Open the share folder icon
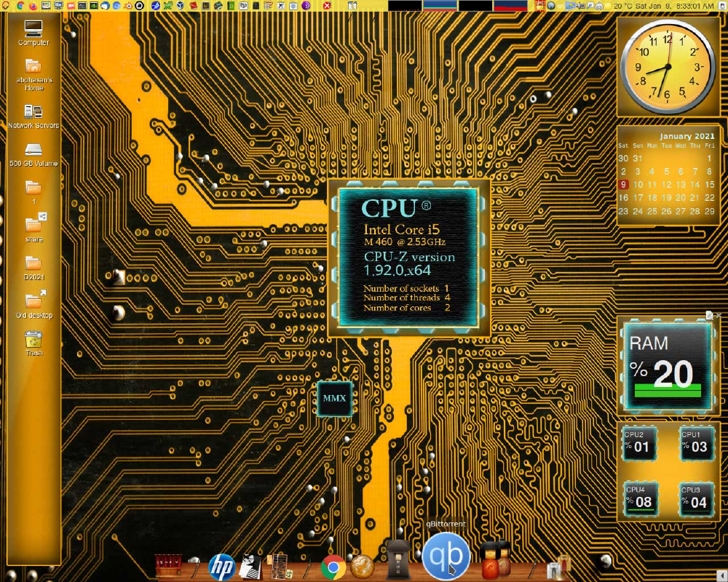This screenshot has width=728, height=582. 34,228
